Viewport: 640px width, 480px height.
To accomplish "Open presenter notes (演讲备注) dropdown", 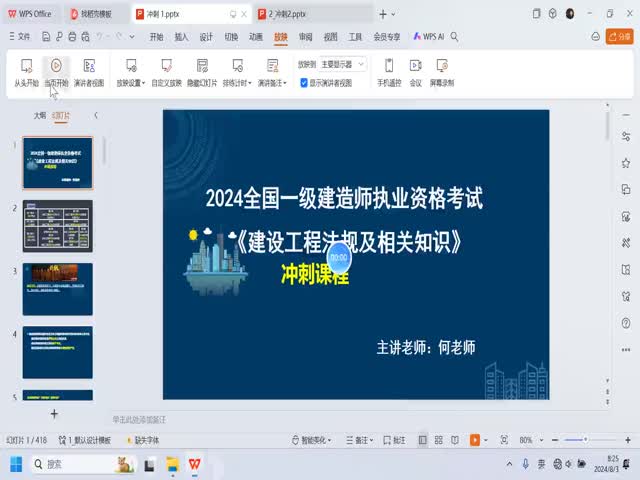I will click(x=272, y=73).
